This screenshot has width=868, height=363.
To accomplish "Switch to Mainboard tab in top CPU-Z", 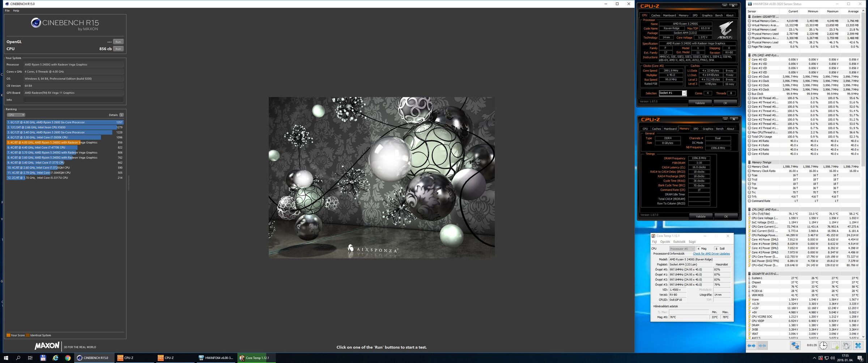I will pos(669,15).
